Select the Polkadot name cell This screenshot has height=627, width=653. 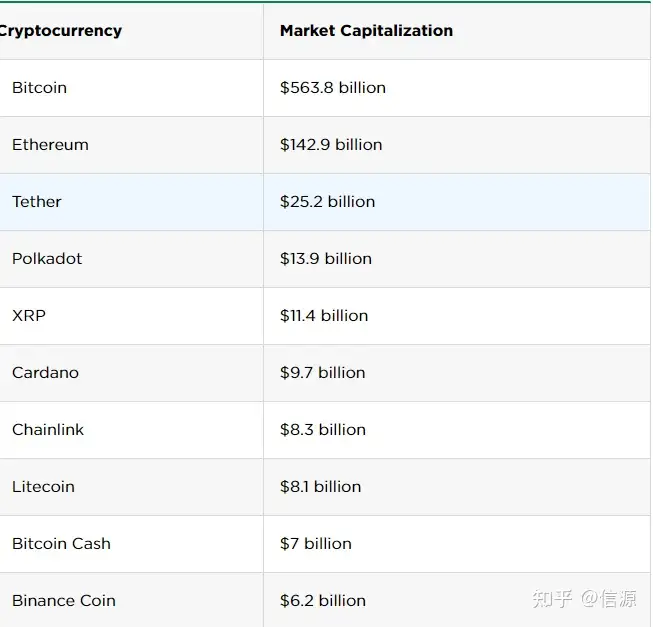[47, 259]
